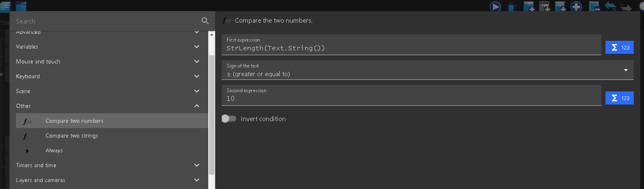This screenshot has width=644, height=189.
Task: Add a comment using toolbar icon
Action: tap(561, 6)
